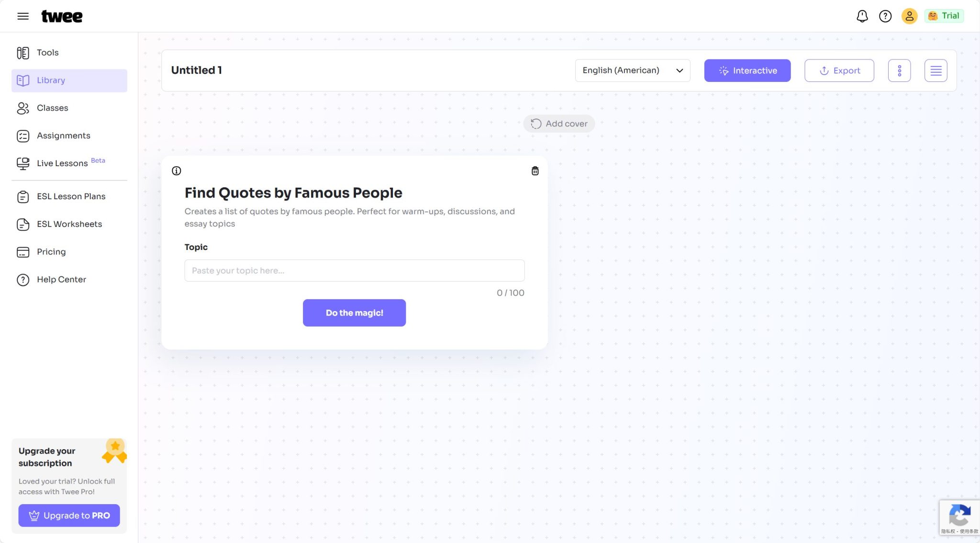Open the user profile avatar
The height and width of the screenshot is (543, 980).
point(909,16)
